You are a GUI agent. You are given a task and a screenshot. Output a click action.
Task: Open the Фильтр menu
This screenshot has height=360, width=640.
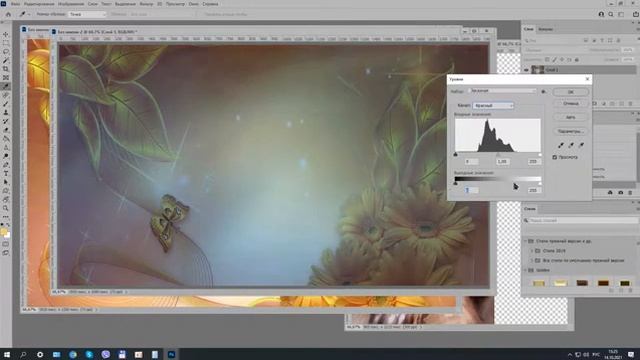coord(146,4)
